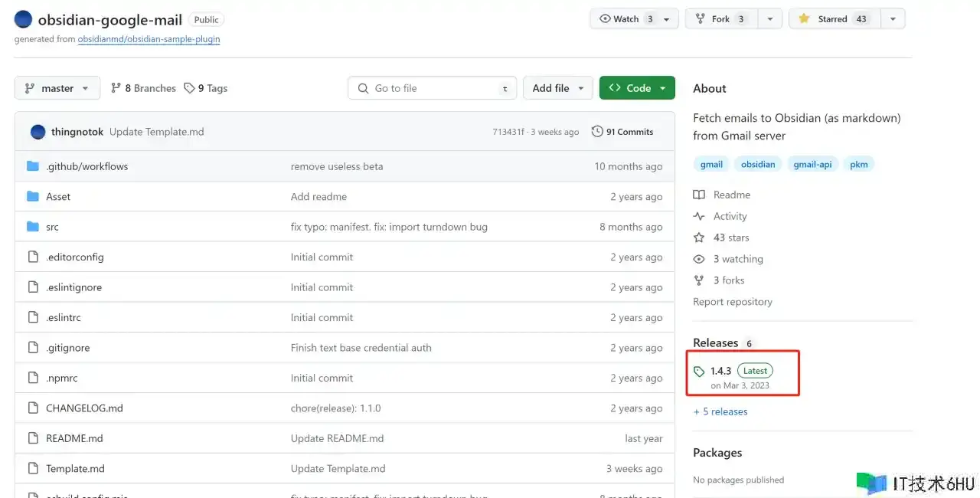Open the README.md file name

pos(74,438)
